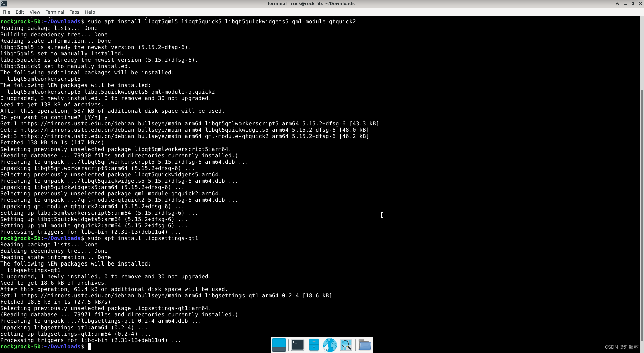This screenshot has width=644, height=353.
Task: Click 'Need to get 18.6 kB of archives.' line
Action: click(x=54, y=283)
